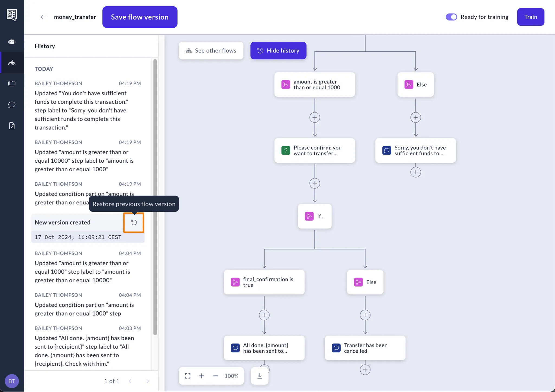Click the message icon on 'Transfer has been cancelled'

coord(336,348)
